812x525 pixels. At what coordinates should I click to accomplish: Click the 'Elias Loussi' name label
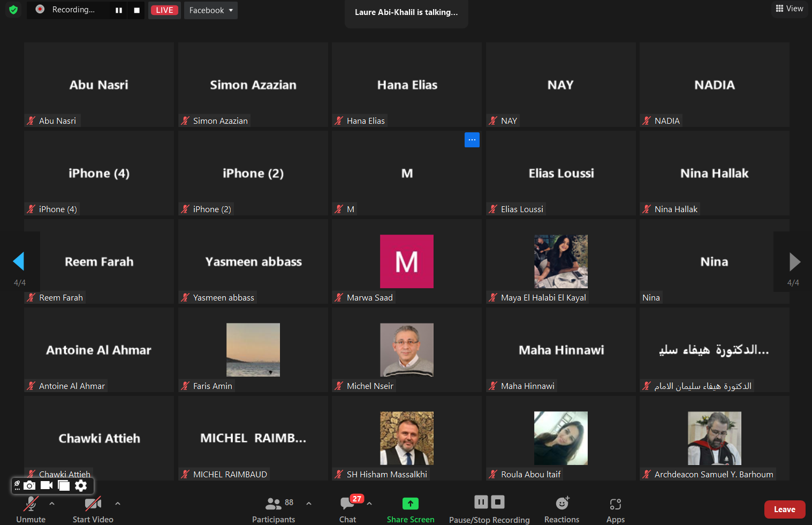tap(522, 209)
